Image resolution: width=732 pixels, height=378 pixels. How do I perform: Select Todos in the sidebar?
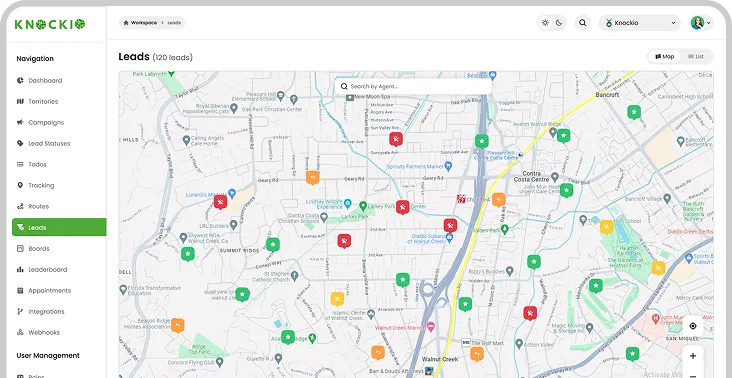[x=37, y=164]
